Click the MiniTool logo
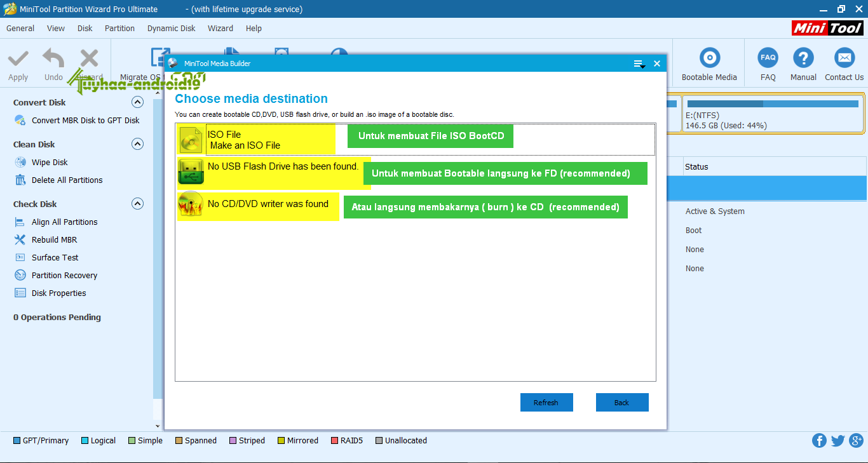Viewport: 868px width, 463px height. click(827, 28)
